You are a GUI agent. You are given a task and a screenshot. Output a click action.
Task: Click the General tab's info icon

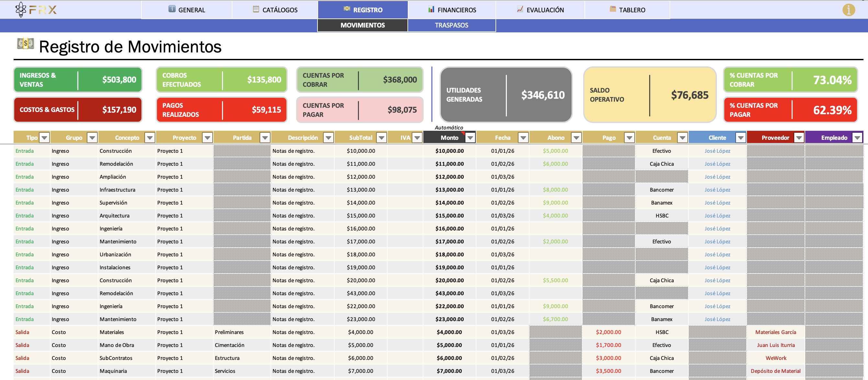pyautogui.click(x=172, y=9)
